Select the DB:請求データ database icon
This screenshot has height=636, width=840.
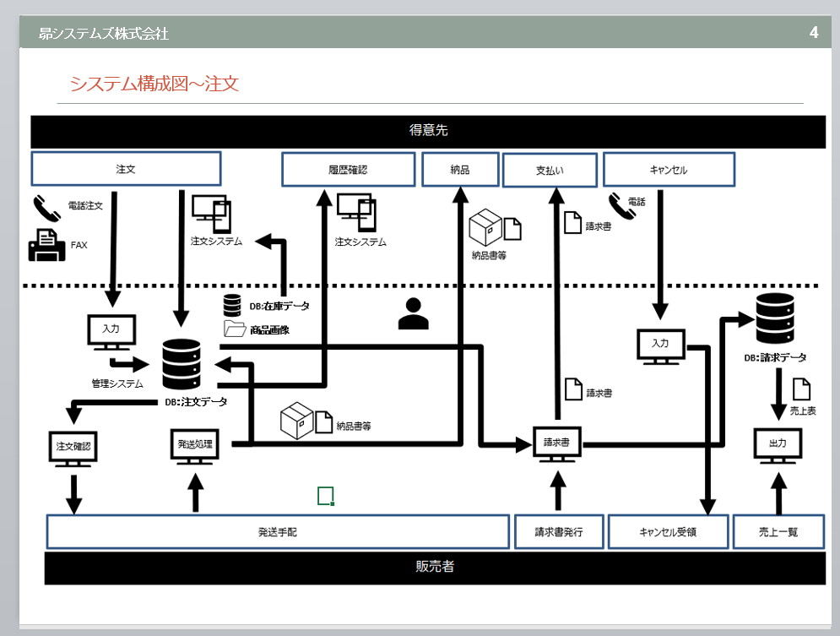click(773, 317)
